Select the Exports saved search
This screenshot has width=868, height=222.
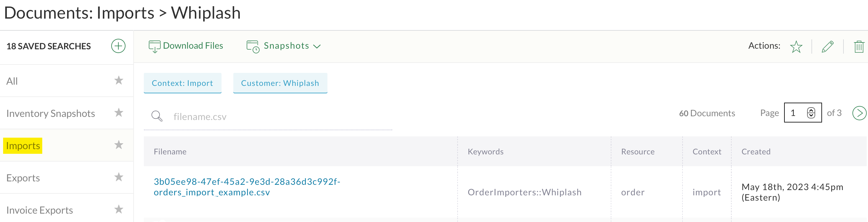pos(23,178)
